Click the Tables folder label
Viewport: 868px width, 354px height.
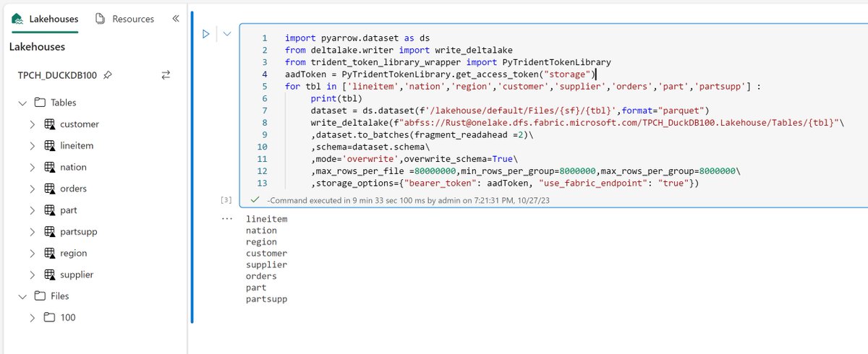64,103
